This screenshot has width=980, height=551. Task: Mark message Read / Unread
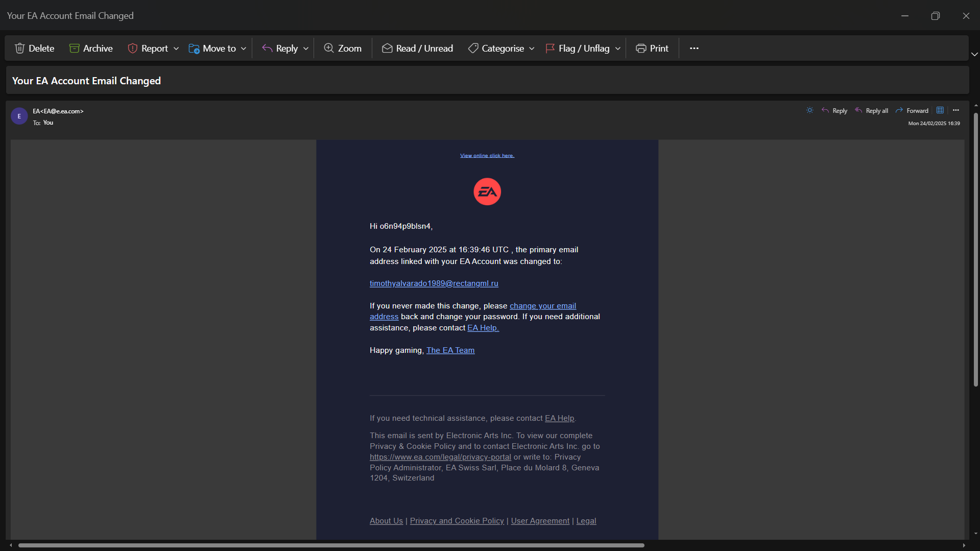[417, 49]
